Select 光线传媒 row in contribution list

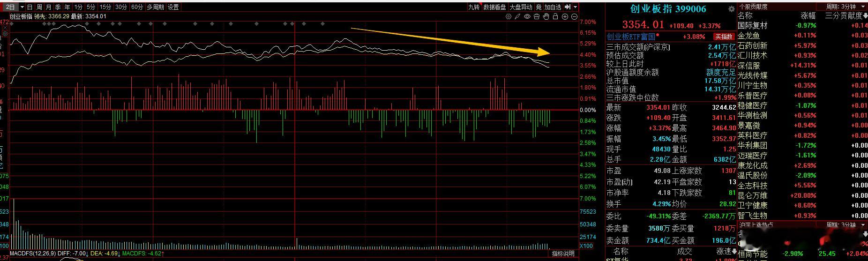point(802,75)
